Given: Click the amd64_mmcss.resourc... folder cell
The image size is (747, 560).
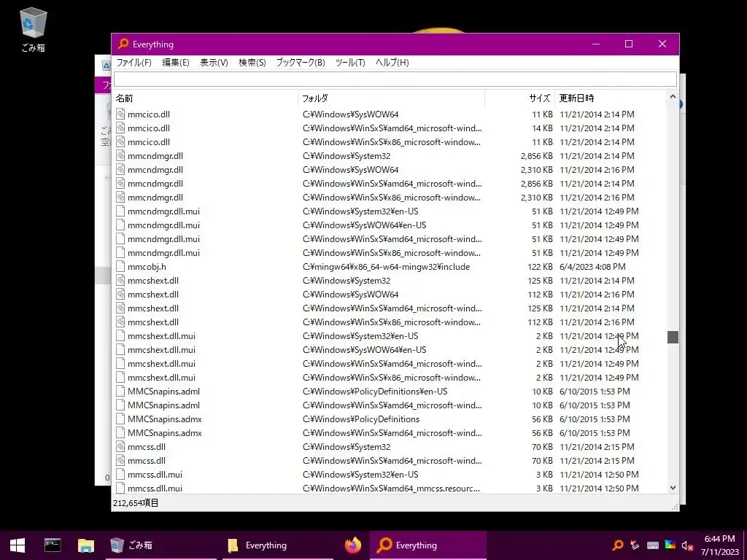Looking at the screenshot, I should click(x=391, y=488).
